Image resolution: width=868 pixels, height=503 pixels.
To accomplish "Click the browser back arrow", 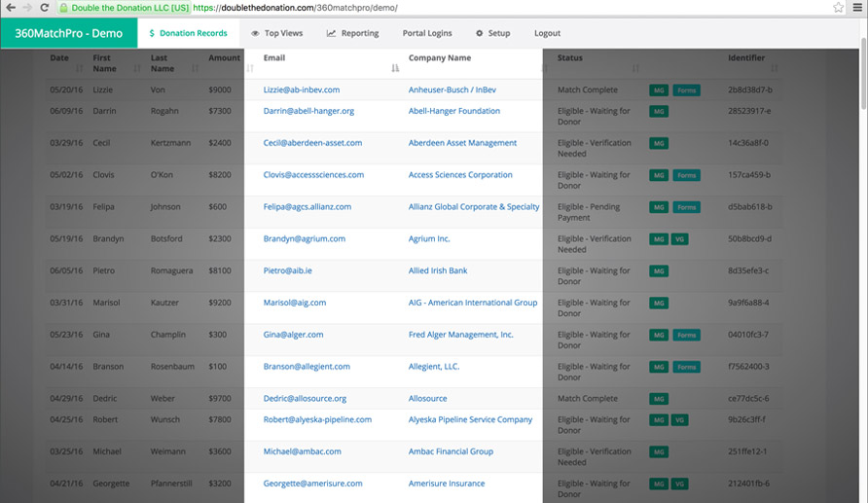I will [11, 8].
